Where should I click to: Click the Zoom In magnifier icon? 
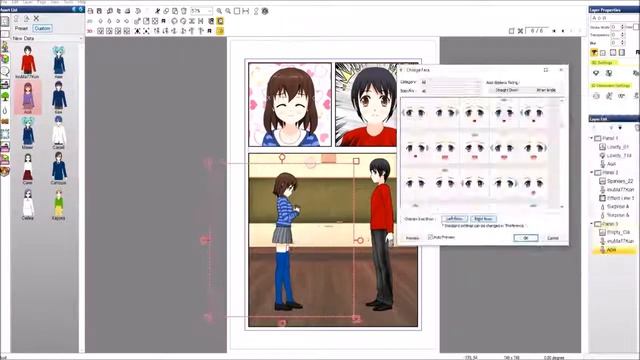(219, 11)
